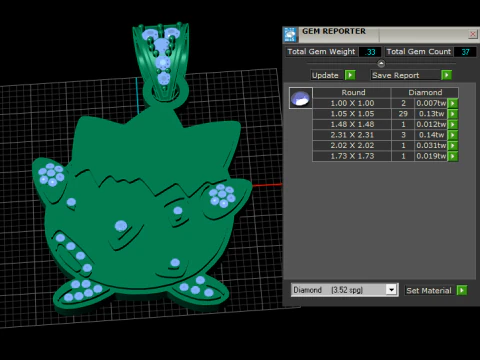Click the 0.007tw weight cell
This screenshot has width=480, height=360.
pos(431,103)
